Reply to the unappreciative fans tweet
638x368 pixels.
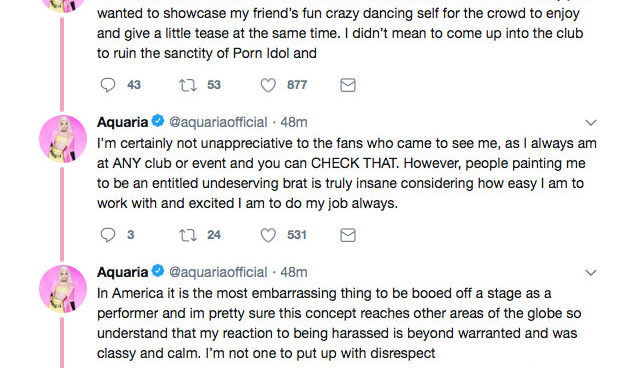pos(108,235)
